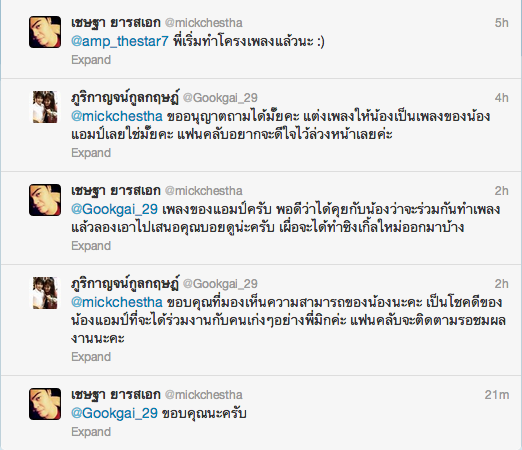Click the @Gookgai_29 handle in 4h tweet header
This screenshot has height=450, width=522.
coord(220,98)
